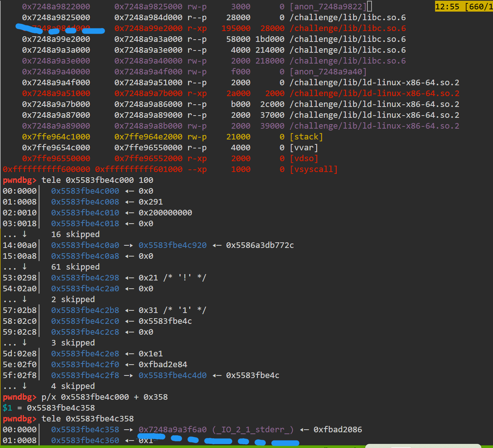Select size b000 in ld-linux row
The height and width of the screenshot is (448, 493).
[241, 104]
